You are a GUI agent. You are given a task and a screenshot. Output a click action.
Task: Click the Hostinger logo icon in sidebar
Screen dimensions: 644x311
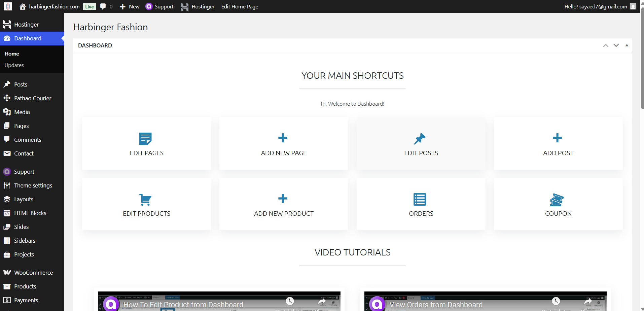point(7,24)
